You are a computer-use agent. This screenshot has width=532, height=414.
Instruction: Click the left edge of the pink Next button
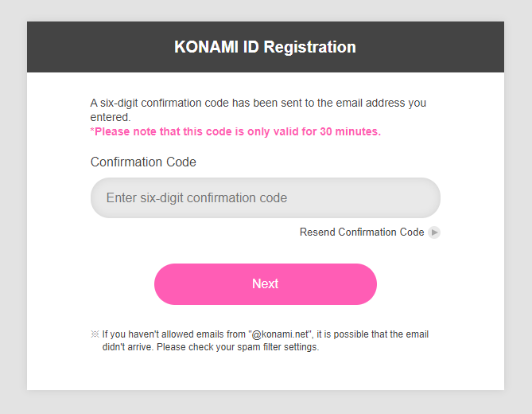click(164, 284)
